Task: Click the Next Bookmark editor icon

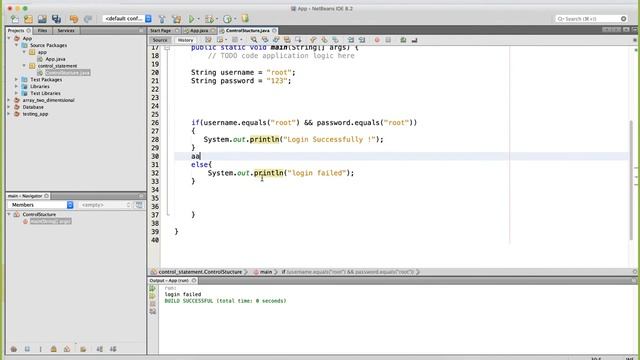Action: tap(324, 40)
